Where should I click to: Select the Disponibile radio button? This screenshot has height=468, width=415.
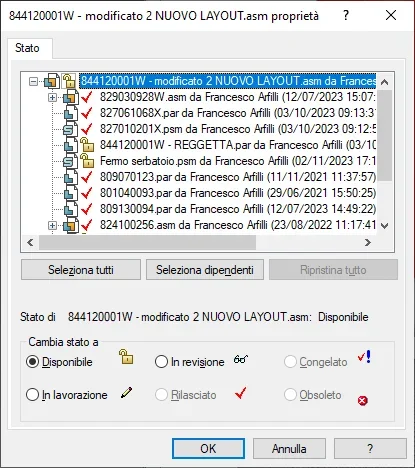click(x=32, y=362)
